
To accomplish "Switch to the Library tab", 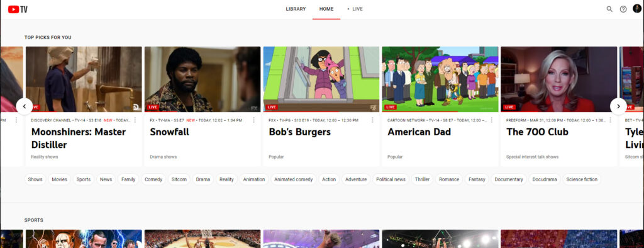I will click(x=296, y=9).
